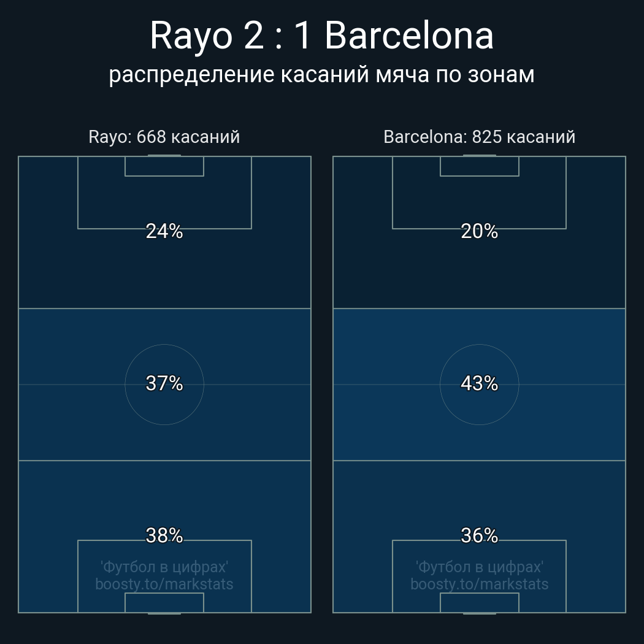
Task: Click Rayo's 38% defensive zone label
Action: [164, 535]
